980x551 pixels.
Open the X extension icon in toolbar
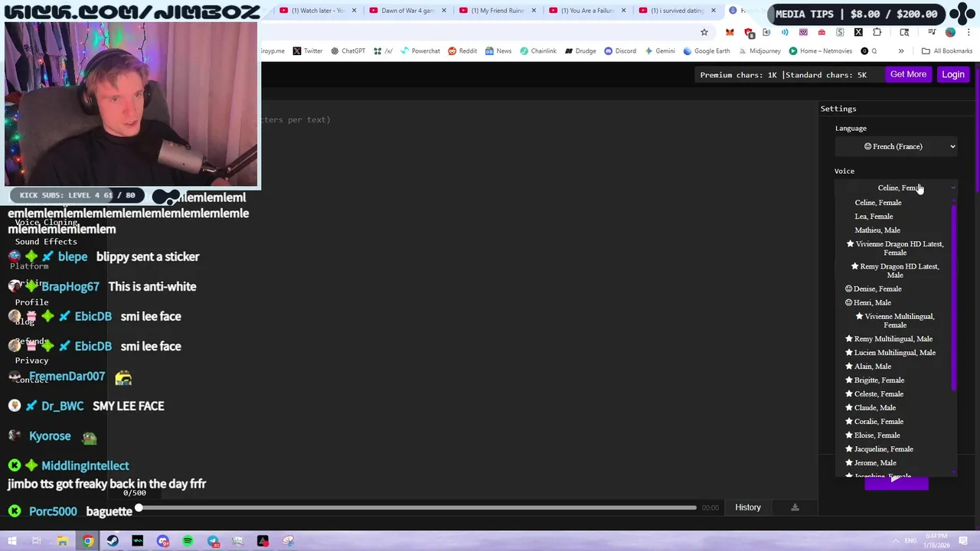click(x=858, y=32)
